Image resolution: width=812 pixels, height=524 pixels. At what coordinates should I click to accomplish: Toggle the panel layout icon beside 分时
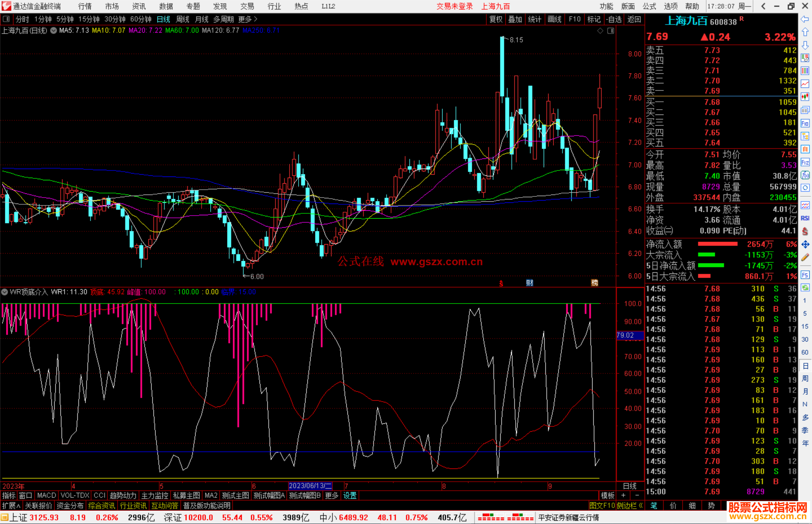(6, 19)
